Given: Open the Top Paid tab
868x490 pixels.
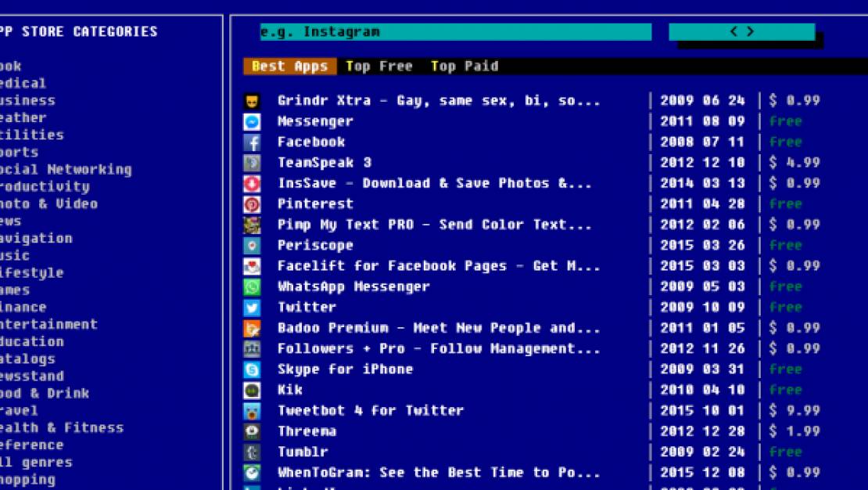Looking at the screenshot, I should click(464, 67).
